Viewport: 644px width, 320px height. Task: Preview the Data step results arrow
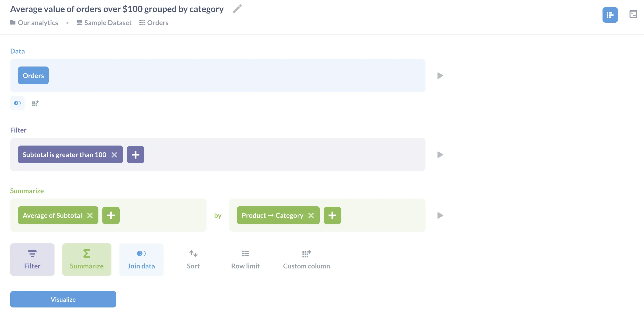[440, 76]
